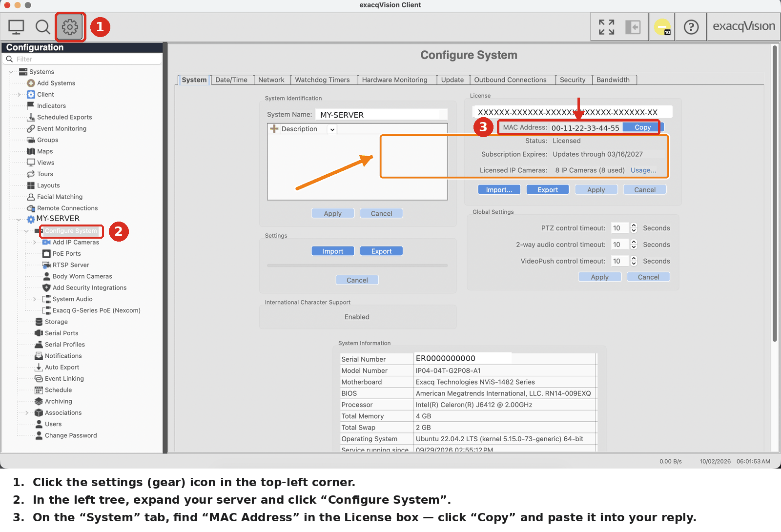Collapse the Systems tree node
Image resolution: width=781 pixels, height=532 pixels.
tap(11, 72)
